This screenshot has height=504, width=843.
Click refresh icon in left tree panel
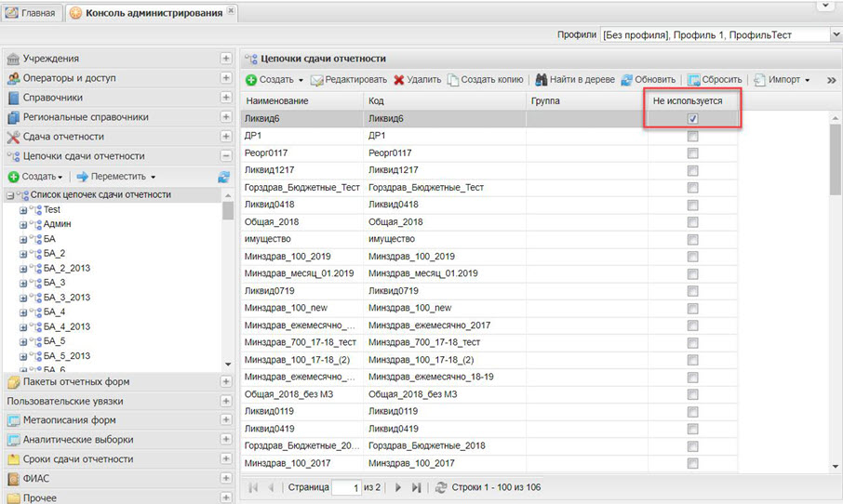click(223, 177)
